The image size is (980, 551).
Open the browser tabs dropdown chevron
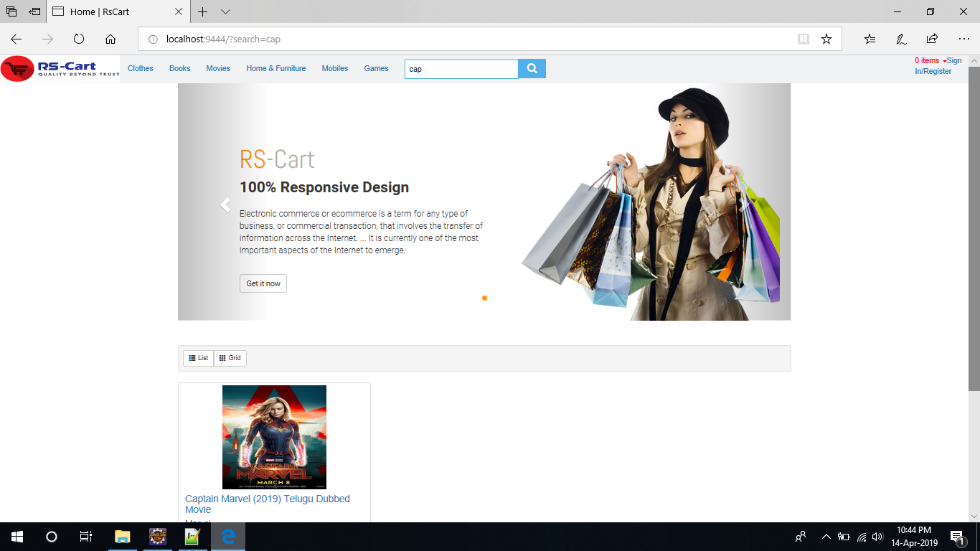tap(225, 12)
